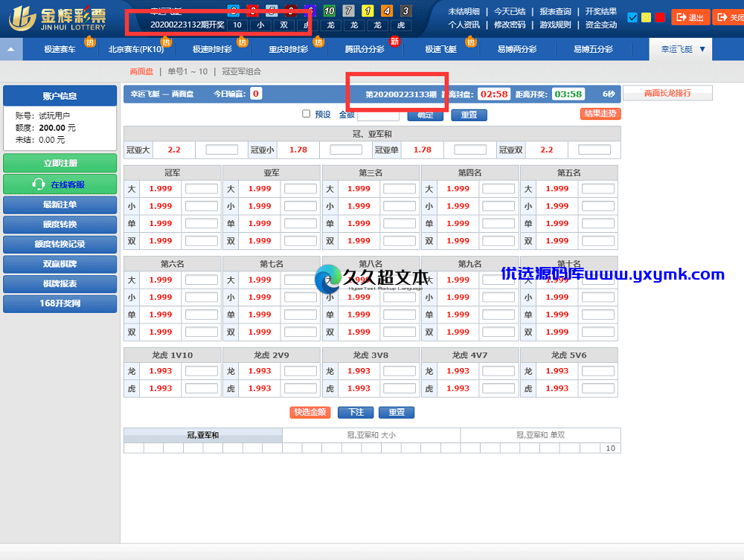Select the 冠,亚军和 大小 history tab

(371, 435)
